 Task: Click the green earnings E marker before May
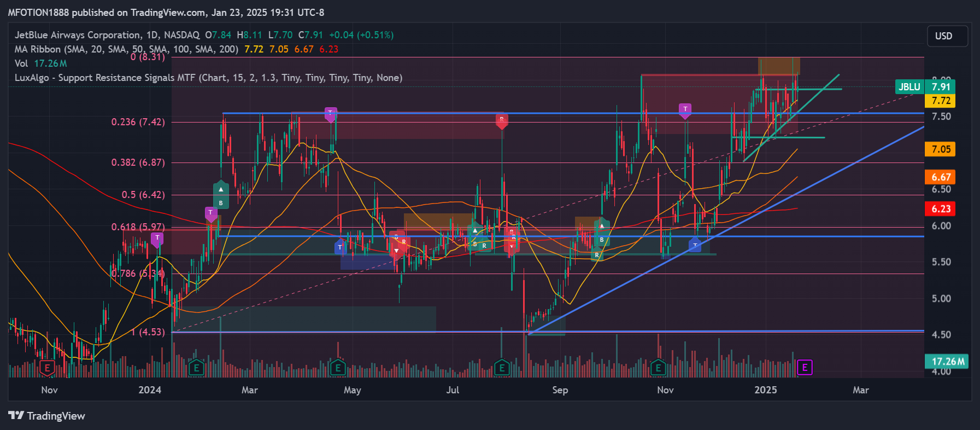coord(338,368)
